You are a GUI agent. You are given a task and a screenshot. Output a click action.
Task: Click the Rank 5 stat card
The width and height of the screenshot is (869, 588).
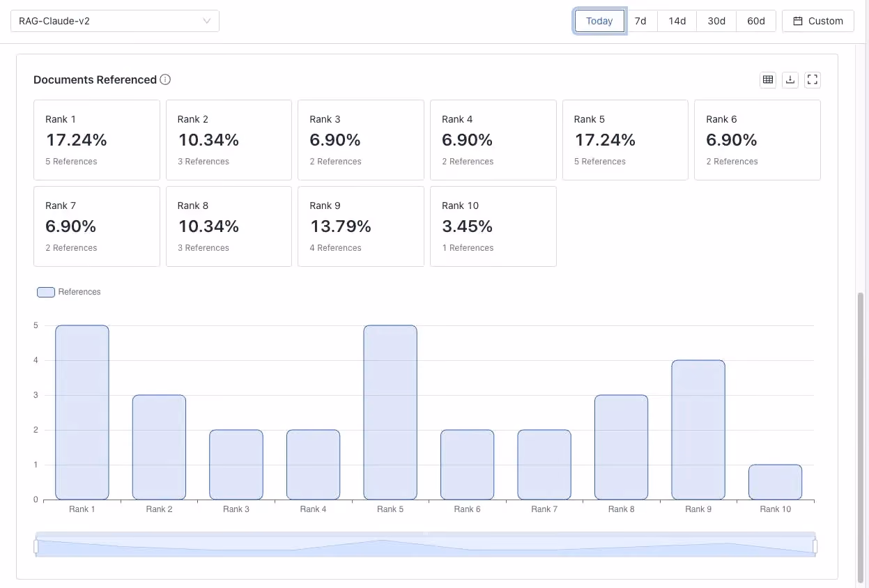[626, 140]
